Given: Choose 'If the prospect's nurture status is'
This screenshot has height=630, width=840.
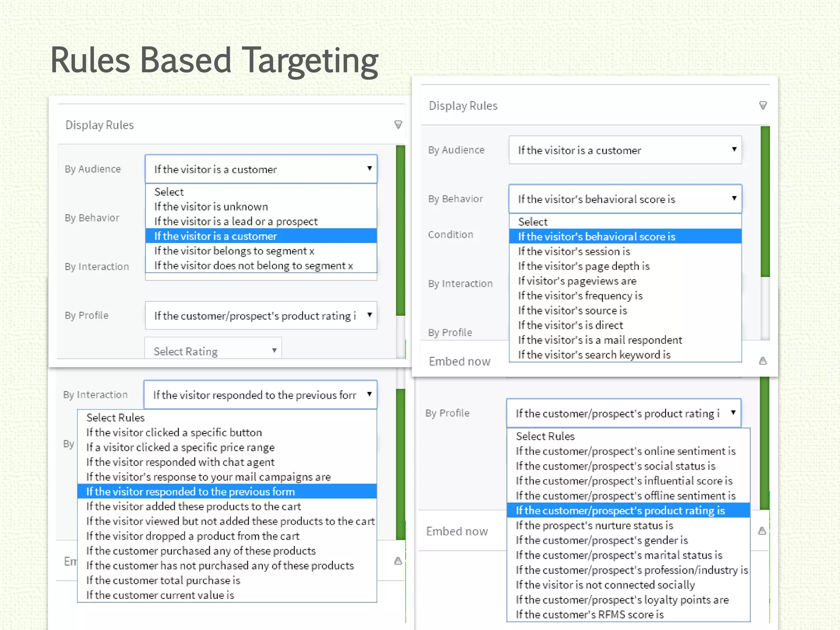Looking at the screenshot, I should [x=594, y=525].
